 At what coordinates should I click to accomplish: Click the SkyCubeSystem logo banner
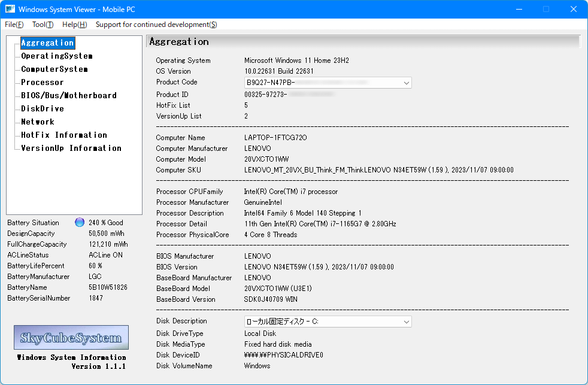click(71, 337)
